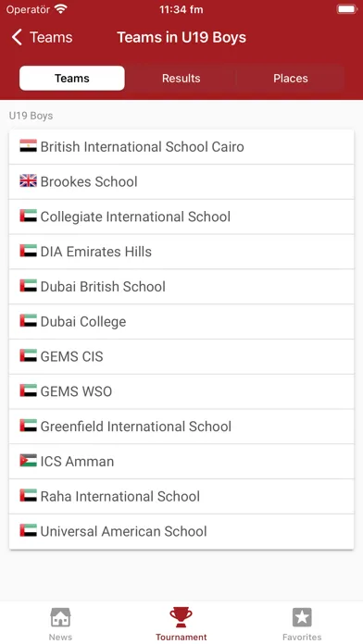The width and height of the screenshot is (363, 644).
Task: Open GEMS WSO team
Action: (x=181, y=391)
